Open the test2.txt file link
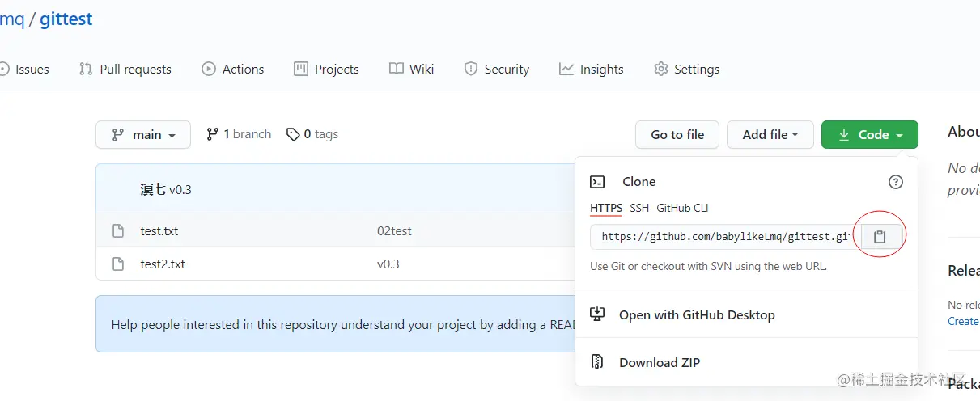Image resolution: width=980 pixels, height=401 pixels. [x=163, y=264]
